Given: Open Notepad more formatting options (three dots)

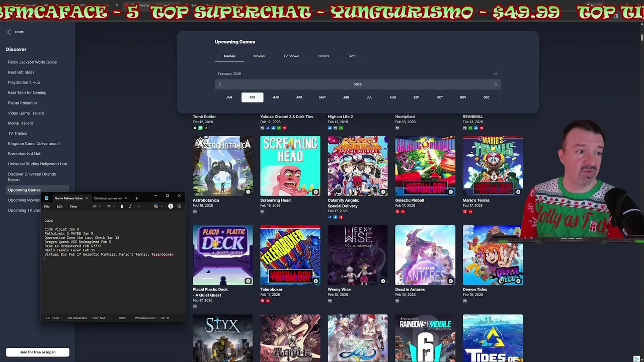Looking at the screenshot, I should [137, 206].
